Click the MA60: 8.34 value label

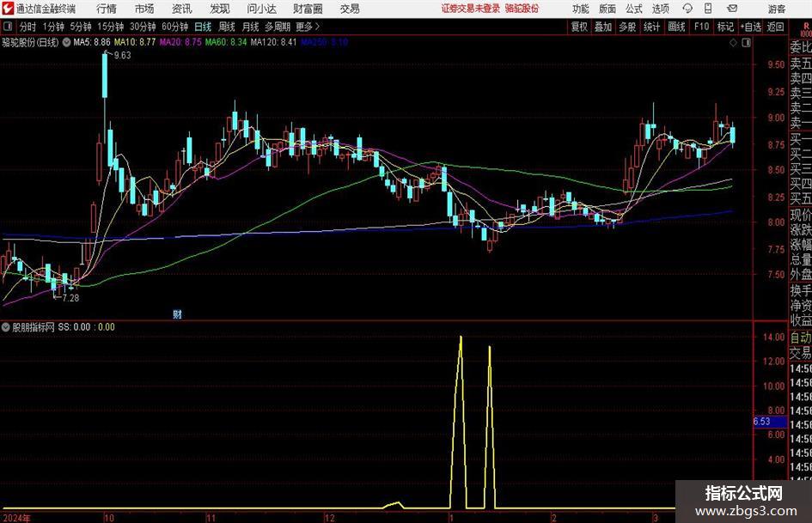click(x=226, y=42)
